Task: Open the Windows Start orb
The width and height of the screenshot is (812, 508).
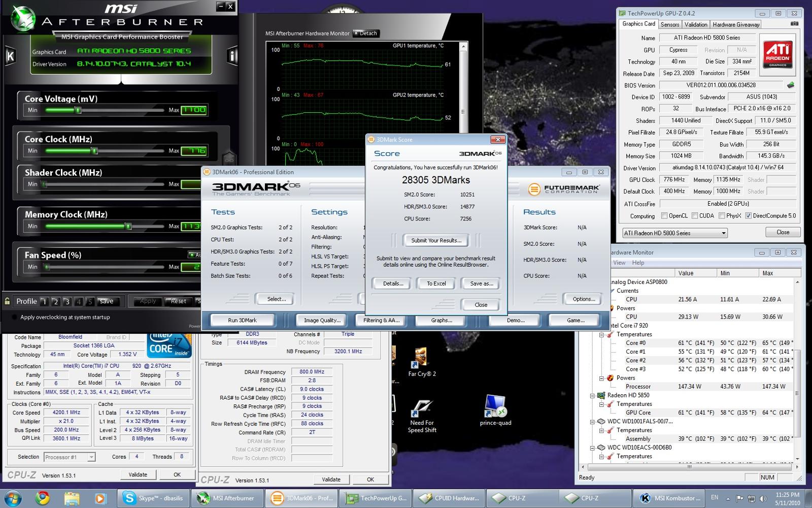Action: [x=14, y=498]
